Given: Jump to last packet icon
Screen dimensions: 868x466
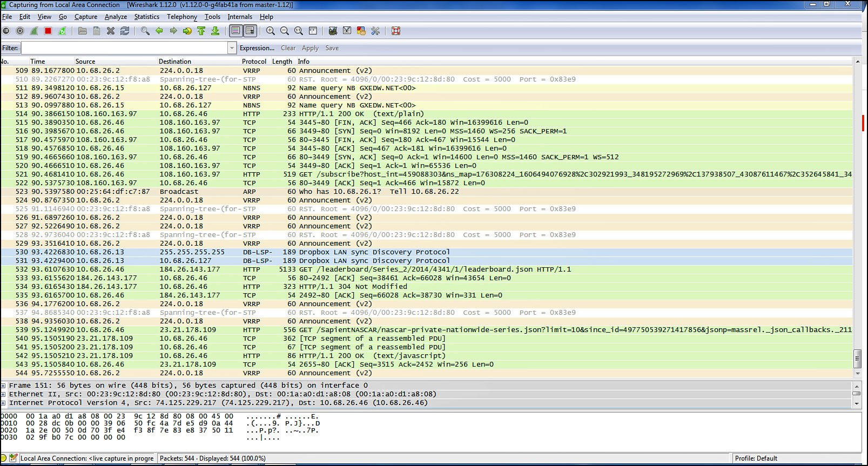Looking at the screenshot, I should (x=216, y=31).
